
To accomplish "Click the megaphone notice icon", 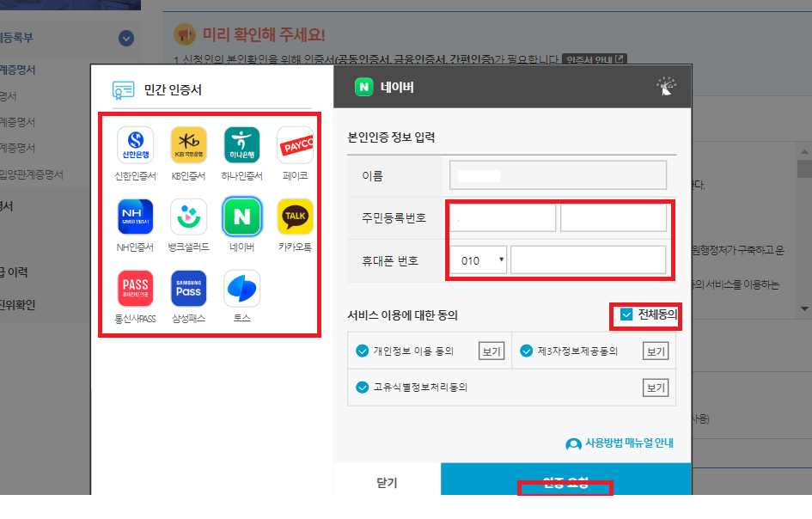I will 185,34.
